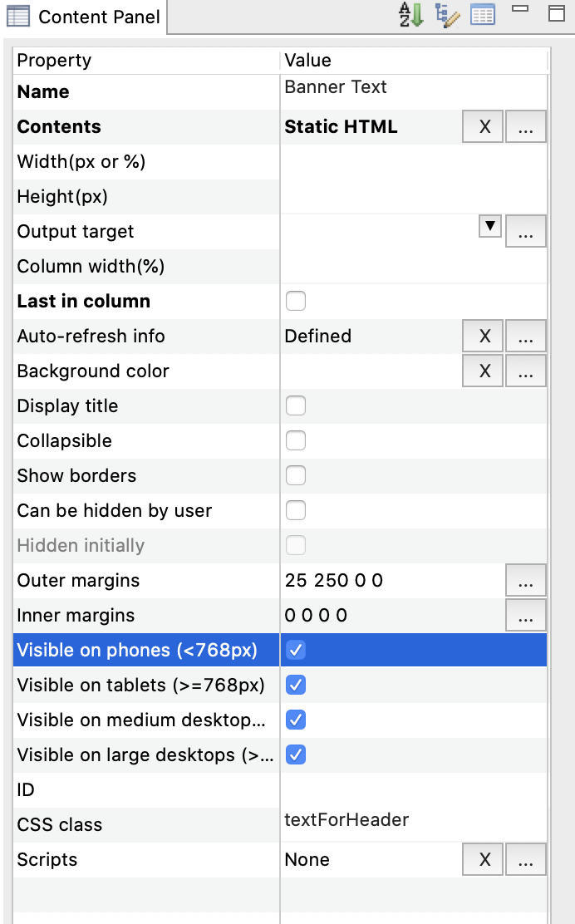Image resolution: width=575 pixels, height=924 pixels.
Task: Click the table view icon in toolbar
Action: pos(483,15)
